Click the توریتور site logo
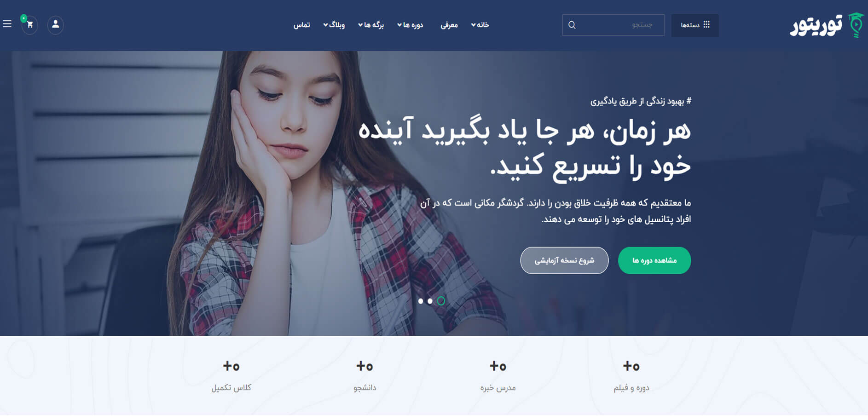 point(827,25)
